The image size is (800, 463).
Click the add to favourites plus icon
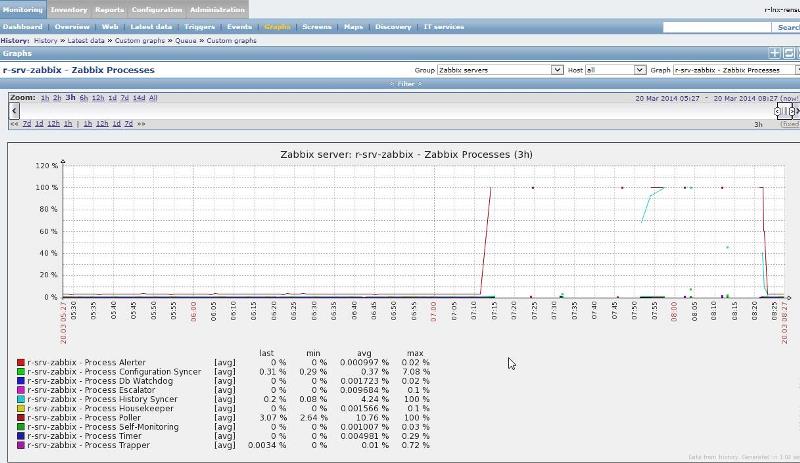(x=774, y=53)
